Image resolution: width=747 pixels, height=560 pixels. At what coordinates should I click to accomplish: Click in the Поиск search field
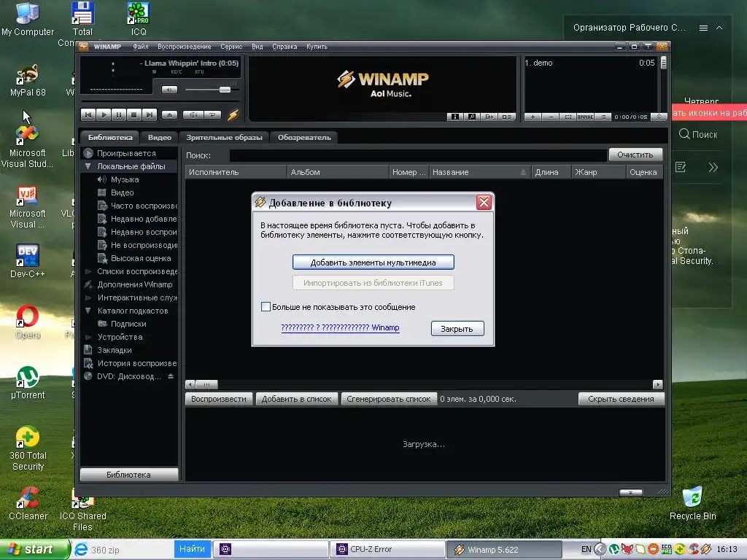418,155
